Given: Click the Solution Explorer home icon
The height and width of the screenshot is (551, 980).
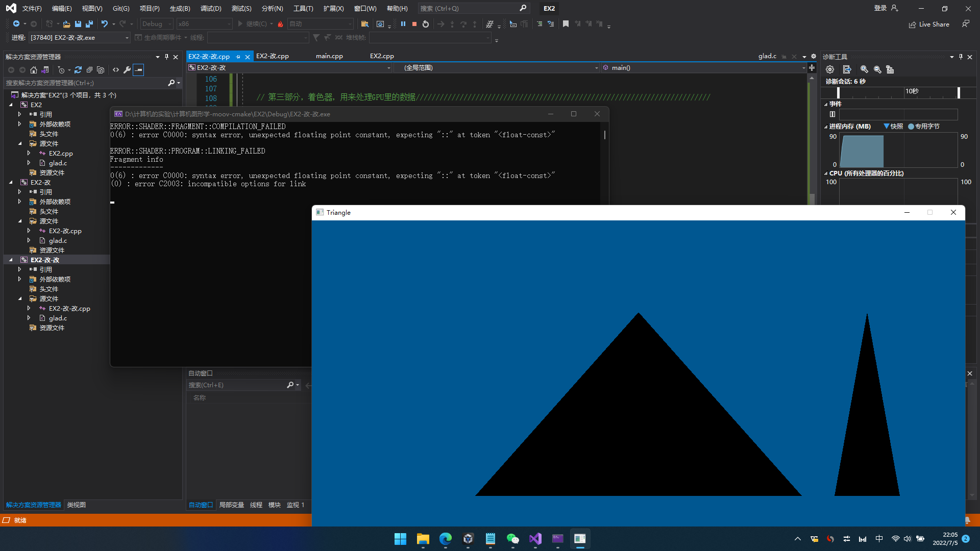Looking at the screenshot, I should click(x=34, y=70).
